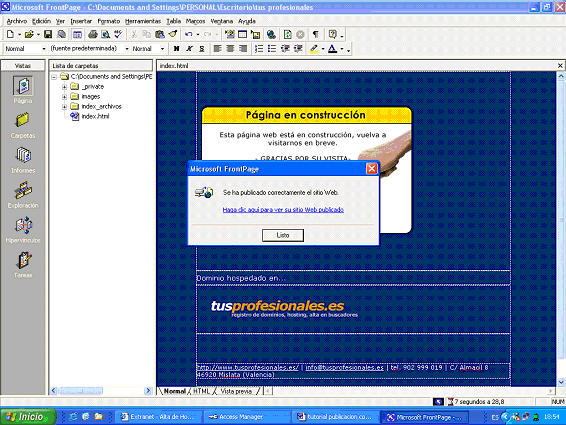This screenshot has width=566, height=425.
Task: Open the Font Color dropdown arrow
Action: tap(341, 49)
